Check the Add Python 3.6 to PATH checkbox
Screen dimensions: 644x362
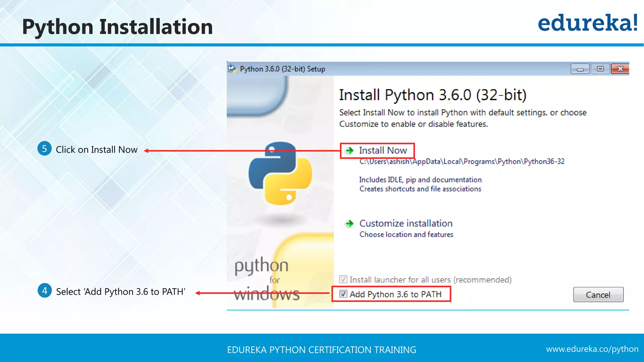[343, 294]
